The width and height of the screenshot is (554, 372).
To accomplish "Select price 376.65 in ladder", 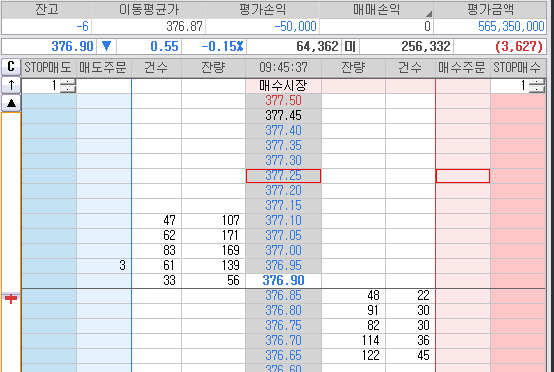I will click(283, 356).
